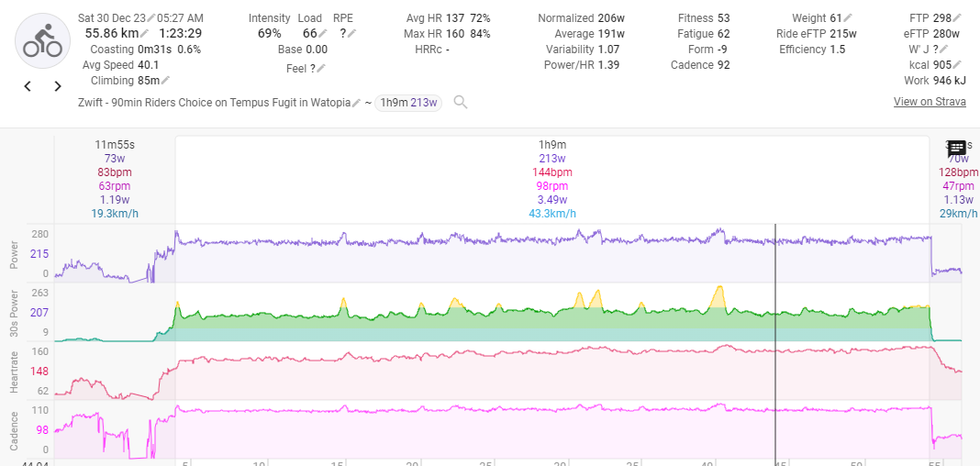980x466 pixels.
Task: Click the Average 191w value
Action: 611,34
